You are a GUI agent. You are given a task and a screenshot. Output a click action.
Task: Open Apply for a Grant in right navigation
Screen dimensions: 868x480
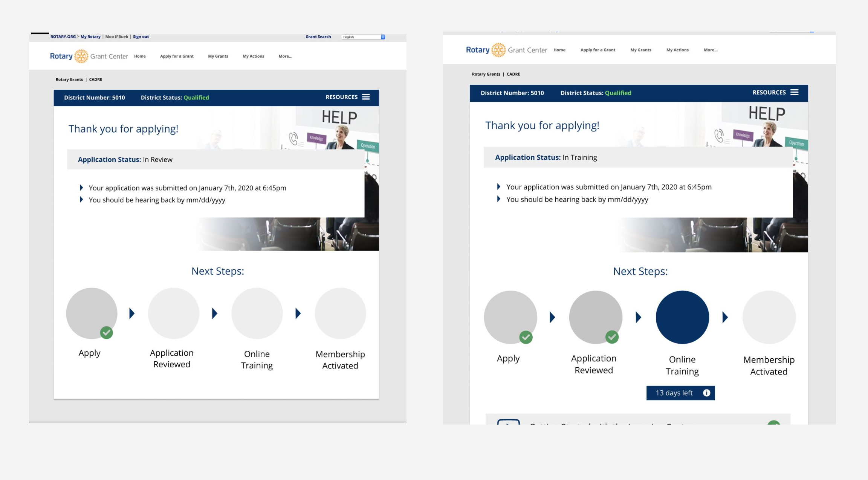coord(598,50)
